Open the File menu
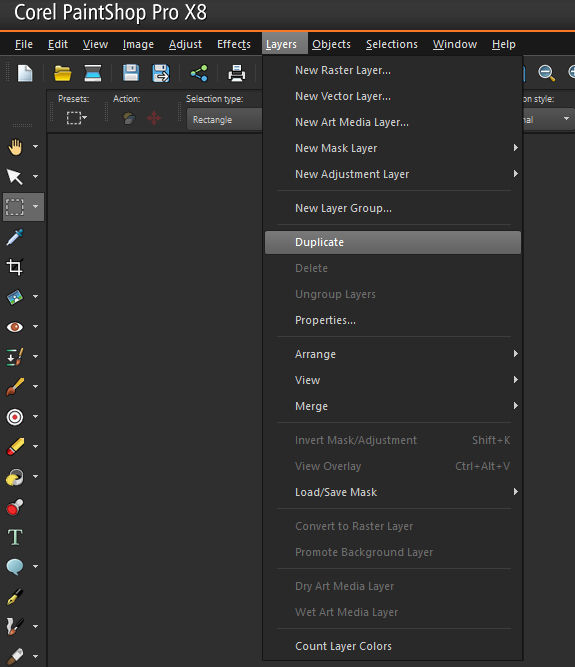Viewport: 575px width, 667px height. (24, 44)
